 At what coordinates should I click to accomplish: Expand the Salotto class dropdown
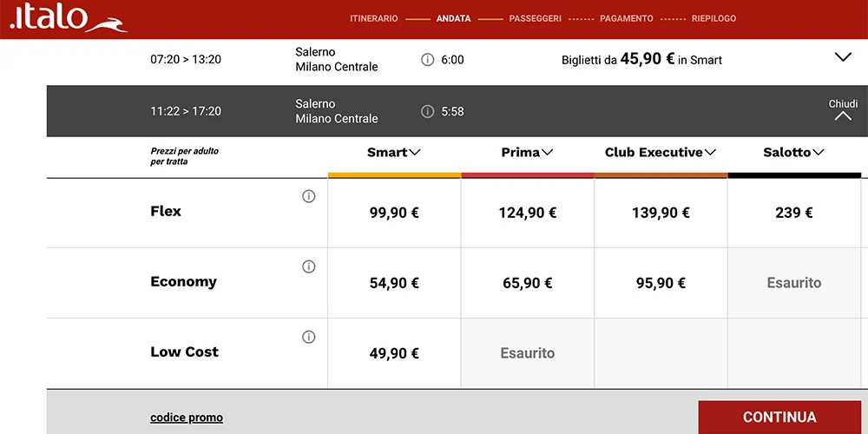click(793, 153)
